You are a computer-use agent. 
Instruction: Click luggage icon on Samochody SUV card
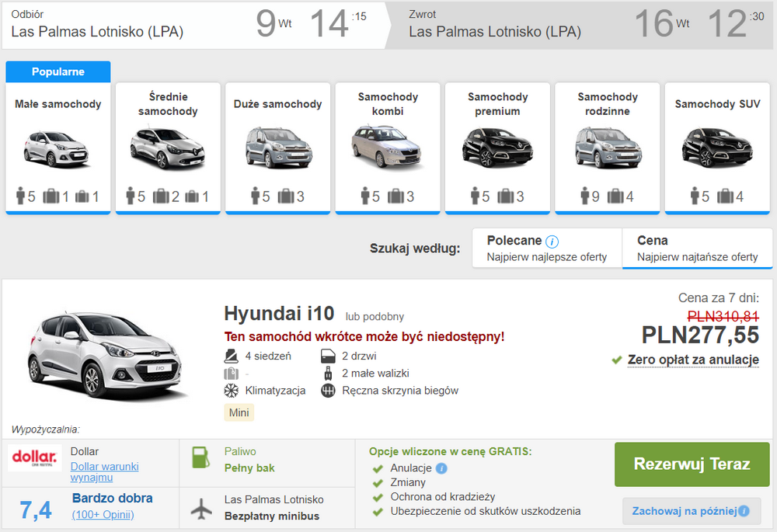[725, 196]
